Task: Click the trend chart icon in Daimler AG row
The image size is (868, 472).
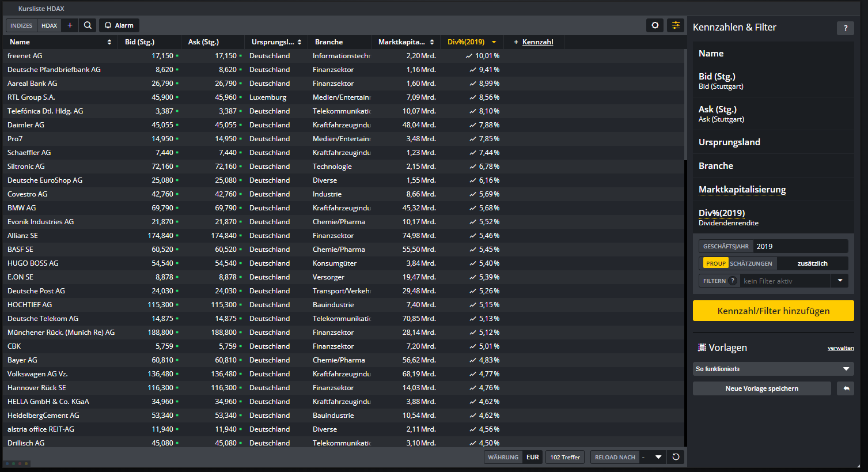Action: click(x=473, y=125)
